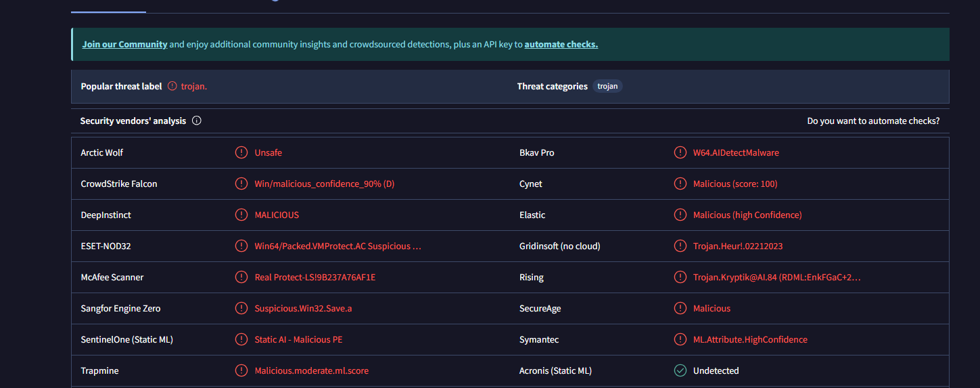Click the SecureAge vendor name

pyautogui.click(x=540, y=308)
